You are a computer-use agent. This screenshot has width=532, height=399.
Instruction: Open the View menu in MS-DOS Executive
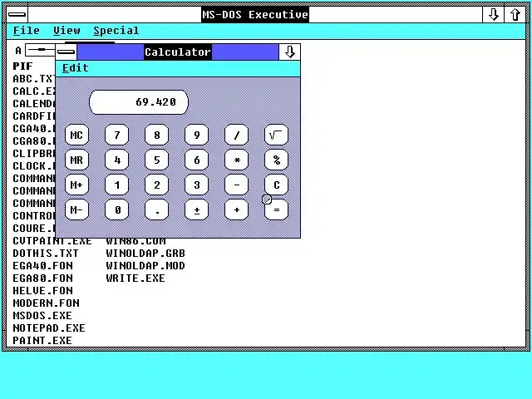66,31
